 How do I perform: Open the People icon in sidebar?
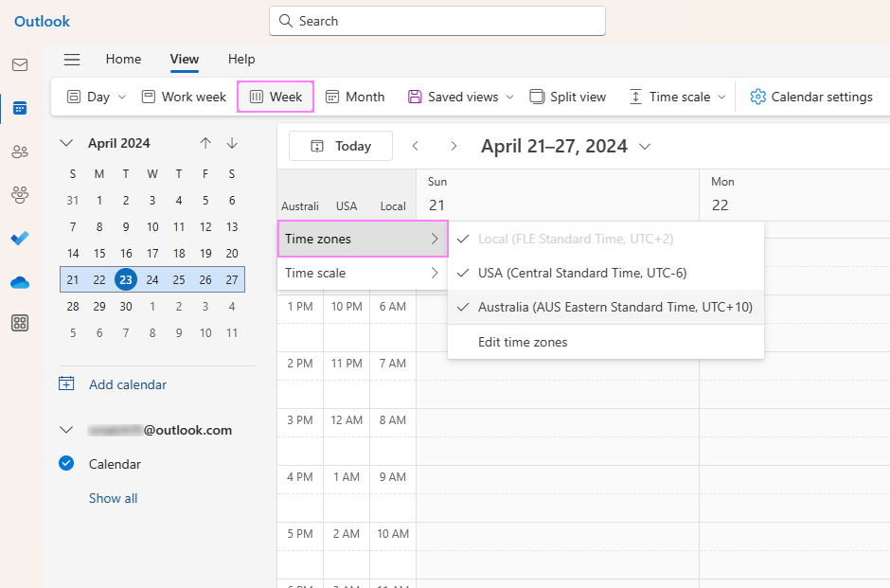pos(20,151)
